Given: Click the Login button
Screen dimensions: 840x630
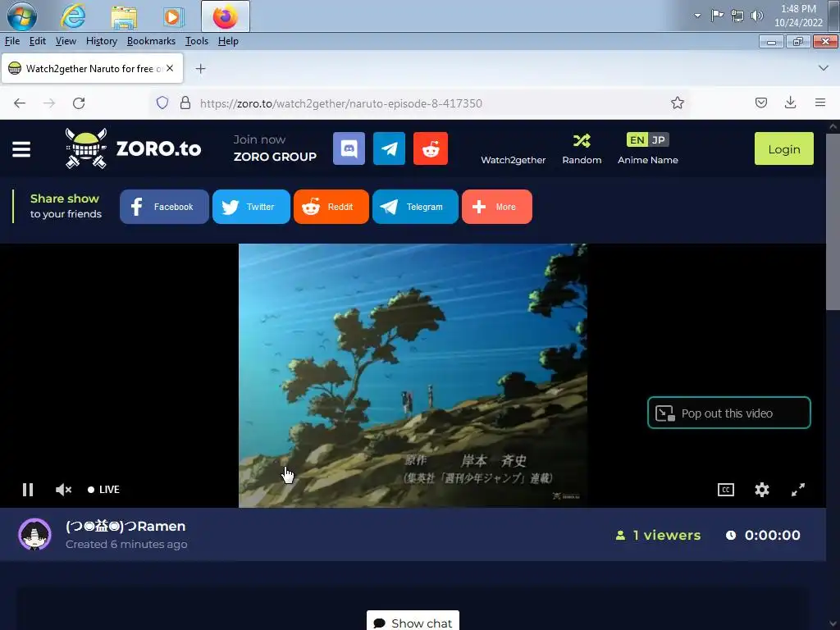Looking at the screenshot, I should pos(783,149).
